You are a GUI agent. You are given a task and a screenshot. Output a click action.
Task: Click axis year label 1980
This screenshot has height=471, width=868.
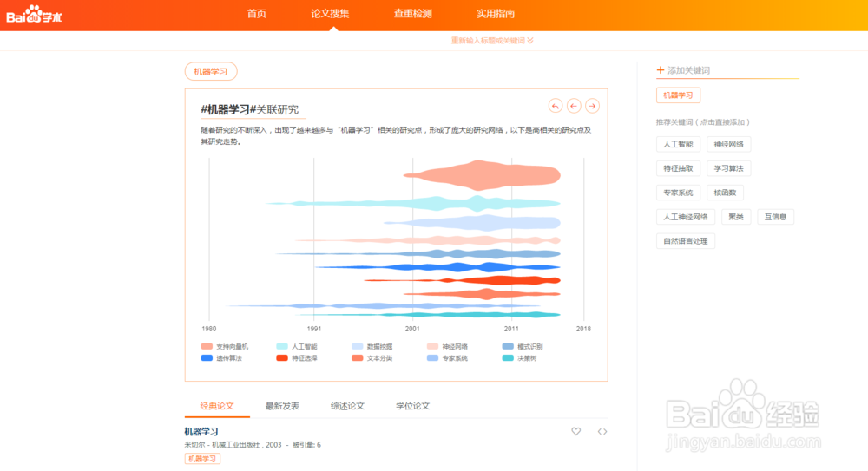pyautogui.click(x=208, y=329)
